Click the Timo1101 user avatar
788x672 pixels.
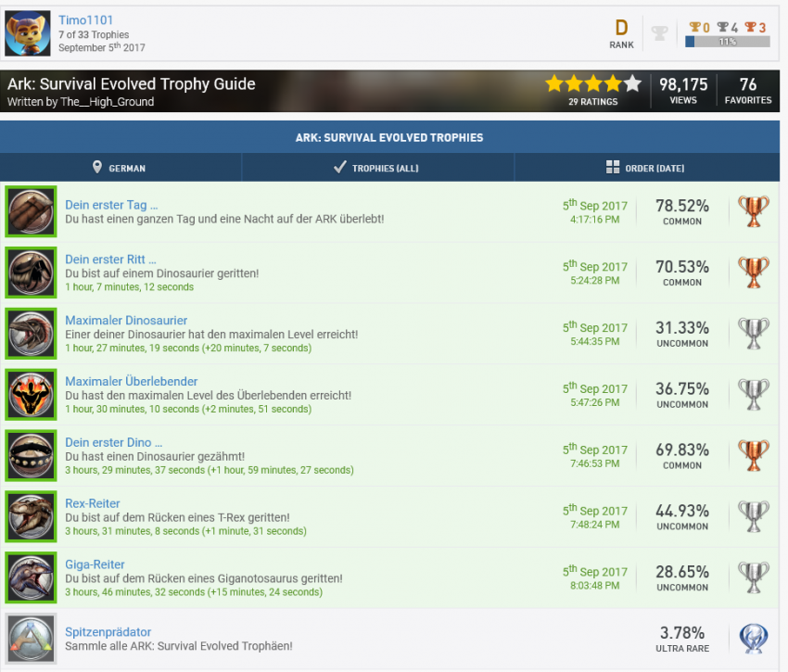28,33
